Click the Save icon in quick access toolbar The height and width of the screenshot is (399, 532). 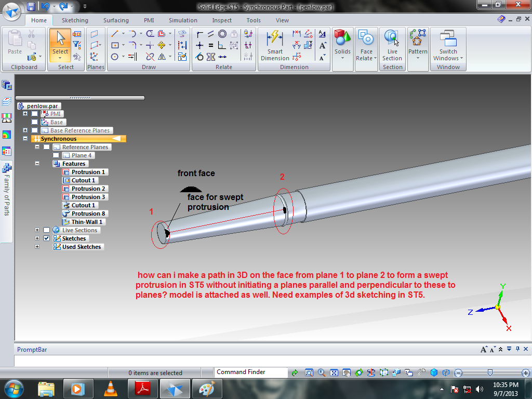click(31, 6)
